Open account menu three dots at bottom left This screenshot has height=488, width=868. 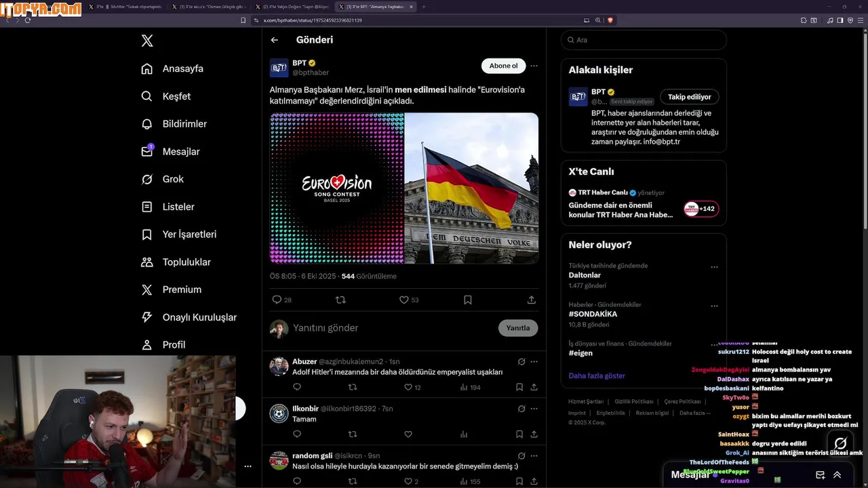coord(248,466)
